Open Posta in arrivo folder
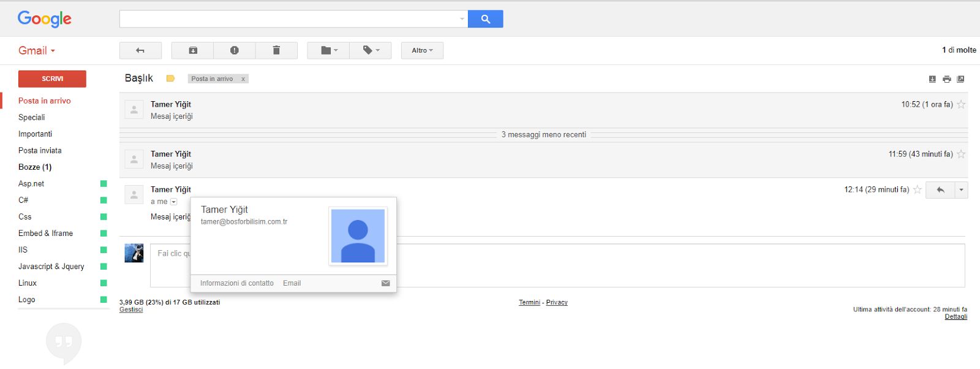Image resolution: width=980 pixels, height=369 pixels. [x=45, y=101]
